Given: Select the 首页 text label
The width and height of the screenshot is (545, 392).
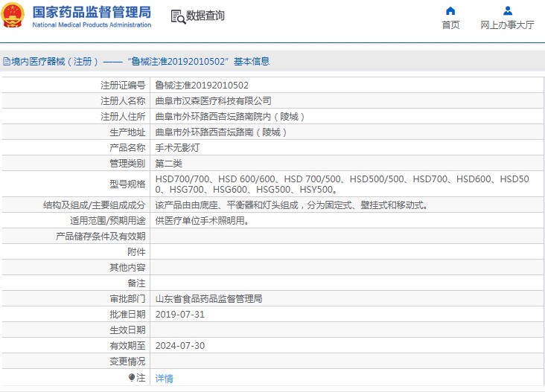Looking at the screenshot, I should (x=450, y=25).
